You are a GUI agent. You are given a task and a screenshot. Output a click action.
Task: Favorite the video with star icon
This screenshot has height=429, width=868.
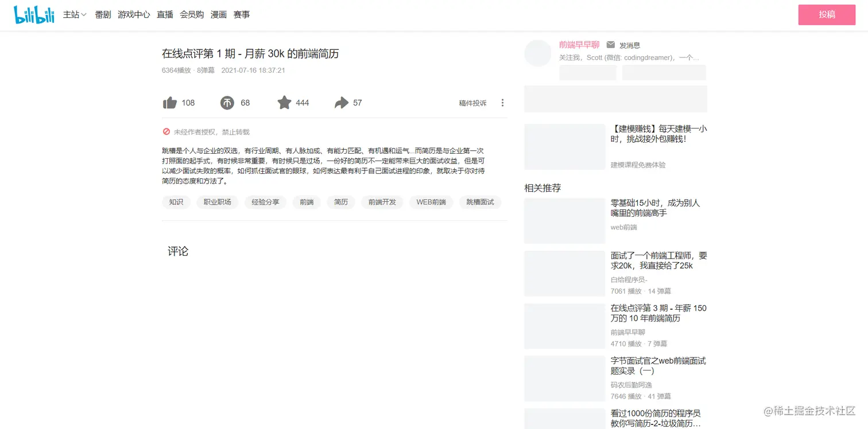[x=284, y=103]
